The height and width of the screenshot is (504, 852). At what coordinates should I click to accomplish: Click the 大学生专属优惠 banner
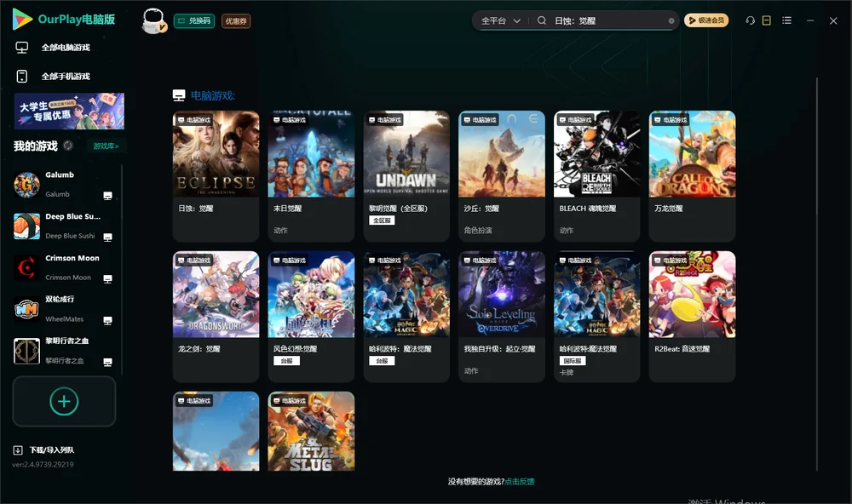click(69, 111)
